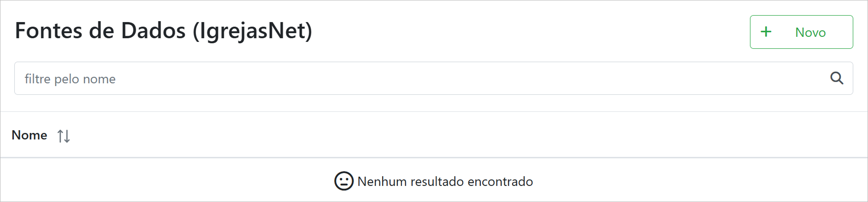Click the "Novo" text label
The image size is (868, 202).
point(810,32)
